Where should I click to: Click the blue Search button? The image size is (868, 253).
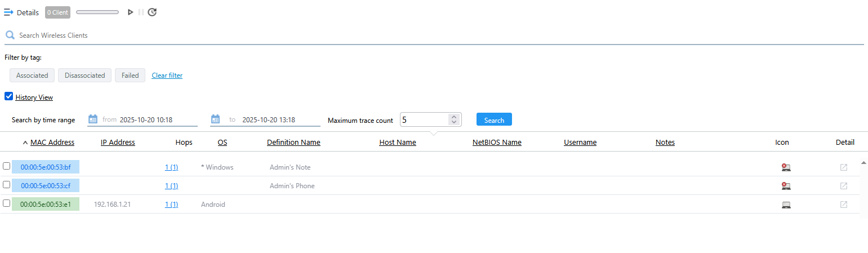click(x=494, y=119)
